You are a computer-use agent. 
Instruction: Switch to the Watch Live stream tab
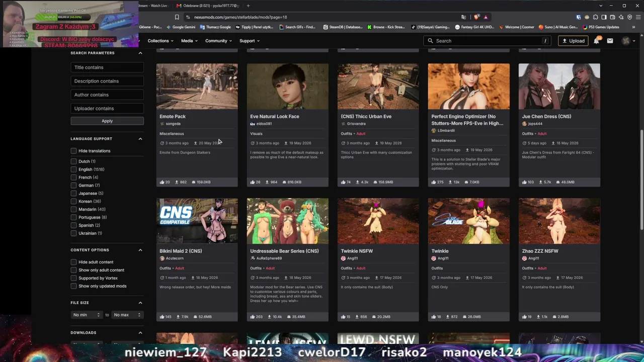[153, 6]
